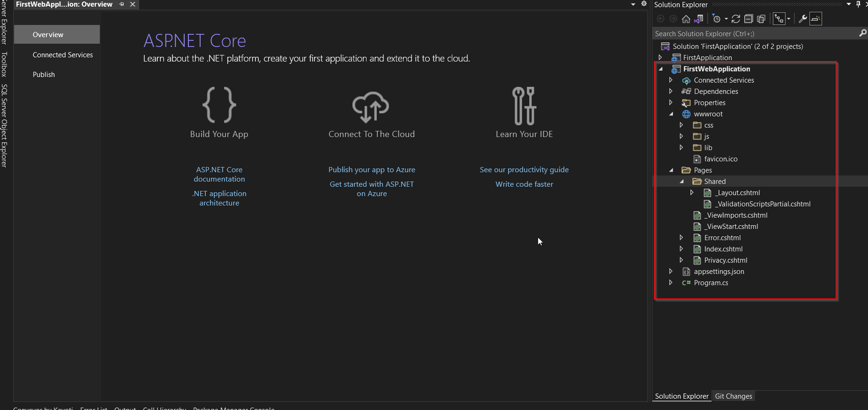Click the Switch Views icon in Solution Explorer
Screen dimensions: 868x410
click(699, 19)
